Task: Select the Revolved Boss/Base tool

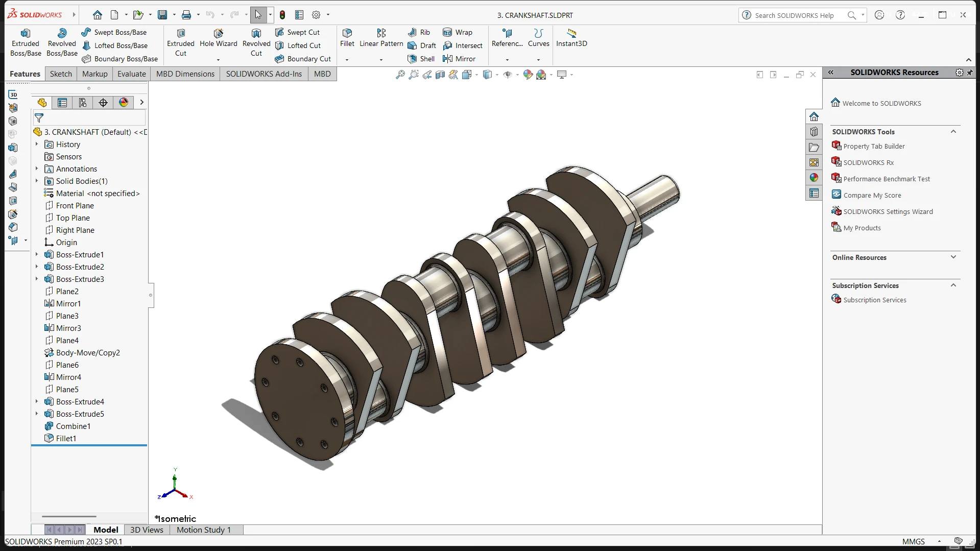Action: (x=62, y=43)
